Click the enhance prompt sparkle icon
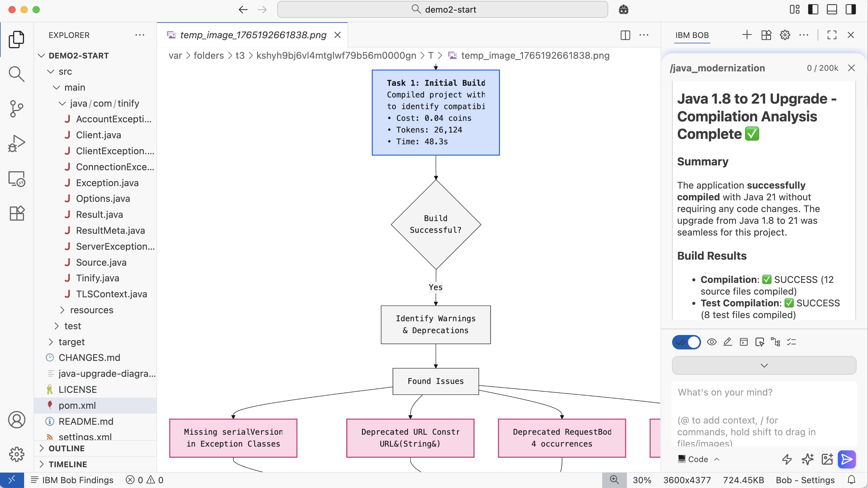Viewport: 868px width, 488px height. tap(807, 459)
